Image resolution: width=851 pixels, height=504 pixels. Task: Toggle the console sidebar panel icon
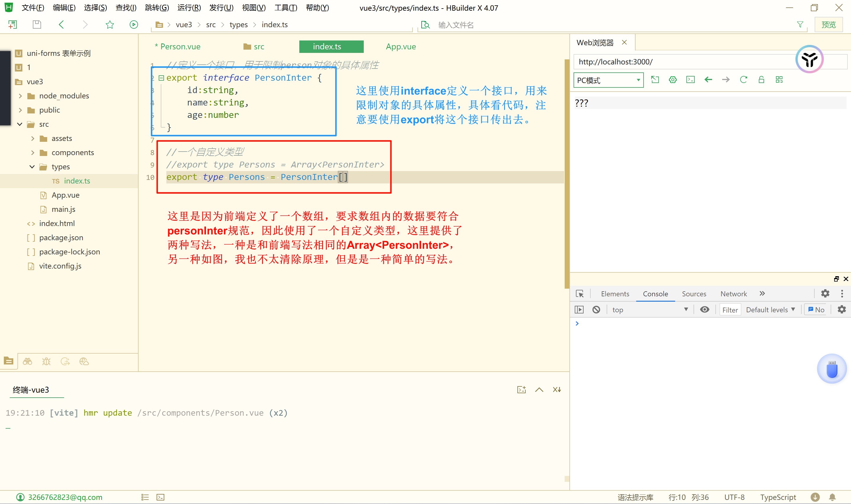[x=579, y=310]
